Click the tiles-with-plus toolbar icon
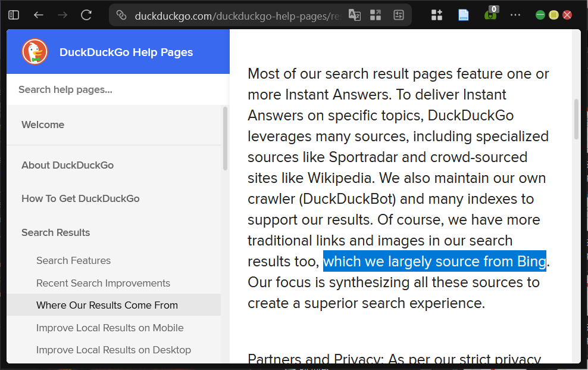 436,14
